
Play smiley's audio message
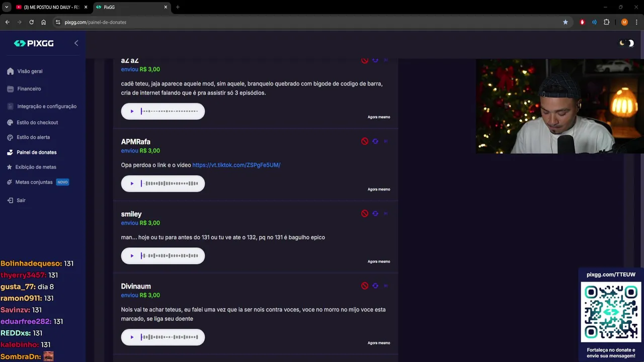pyautogui.click(x=132, y=256)
